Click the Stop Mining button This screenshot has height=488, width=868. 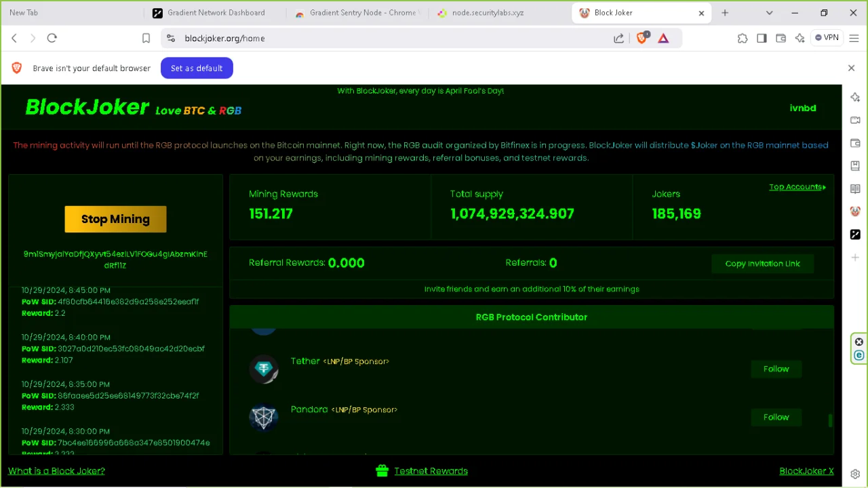115,219
